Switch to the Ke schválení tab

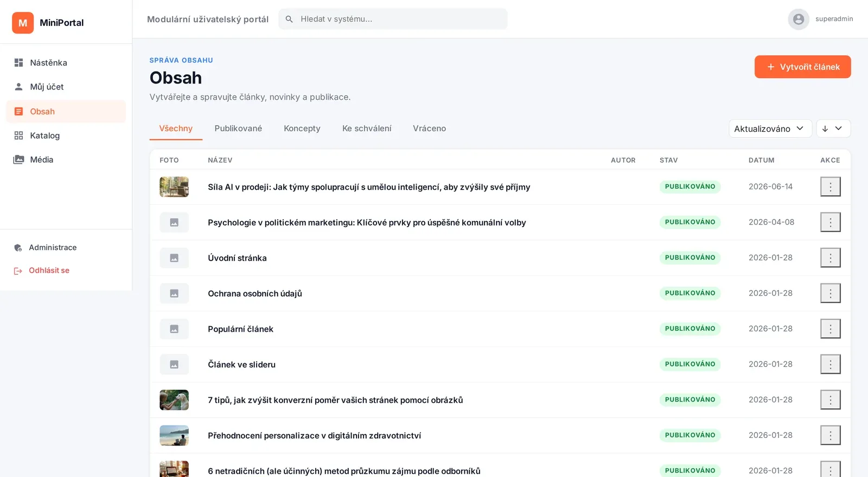tap(367, 128)
